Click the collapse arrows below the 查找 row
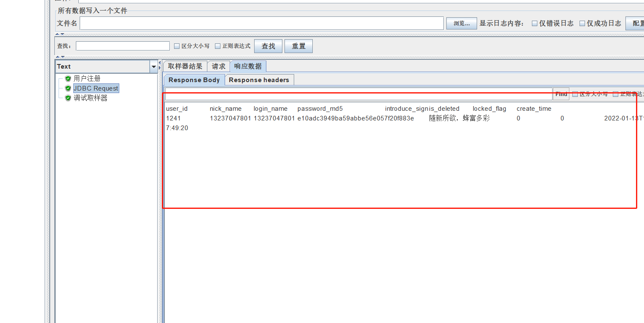Viewport: 644px width, 323px height. click(60, 56)
